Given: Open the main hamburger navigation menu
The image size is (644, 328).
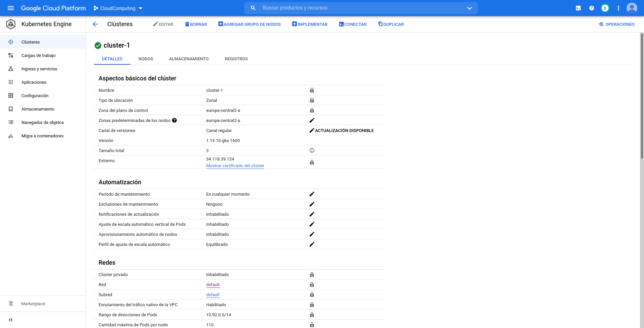Looking at the screenshot, I should [11, 8].
